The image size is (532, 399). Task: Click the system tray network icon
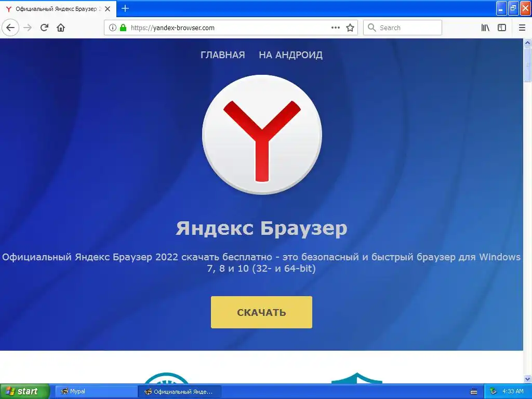pos(494,391)
